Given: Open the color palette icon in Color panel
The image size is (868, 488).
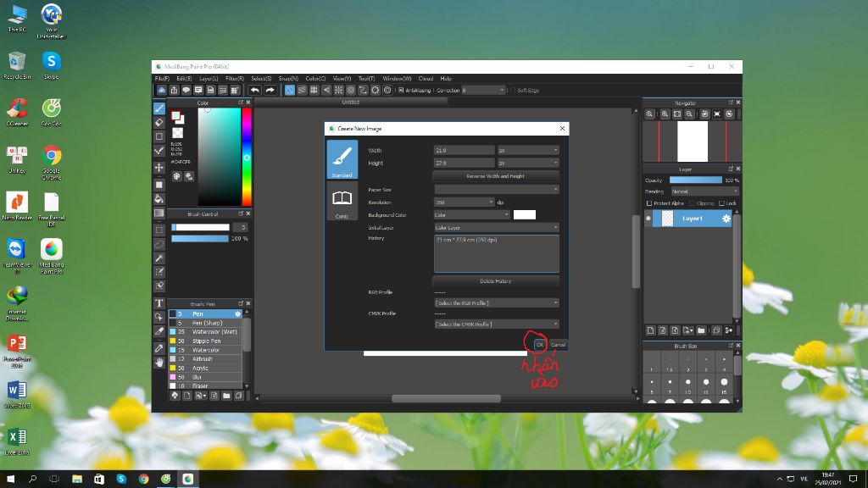Looking at the screenshot, I should coord(176,176).
